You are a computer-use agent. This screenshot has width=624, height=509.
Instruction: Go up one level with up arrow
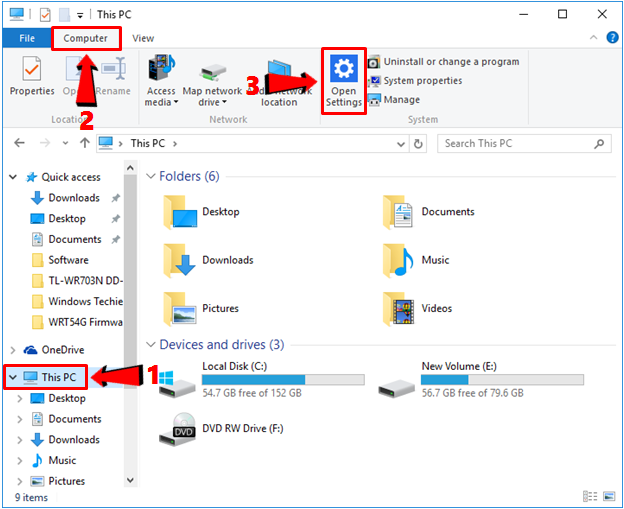click(x=84, y=143)
